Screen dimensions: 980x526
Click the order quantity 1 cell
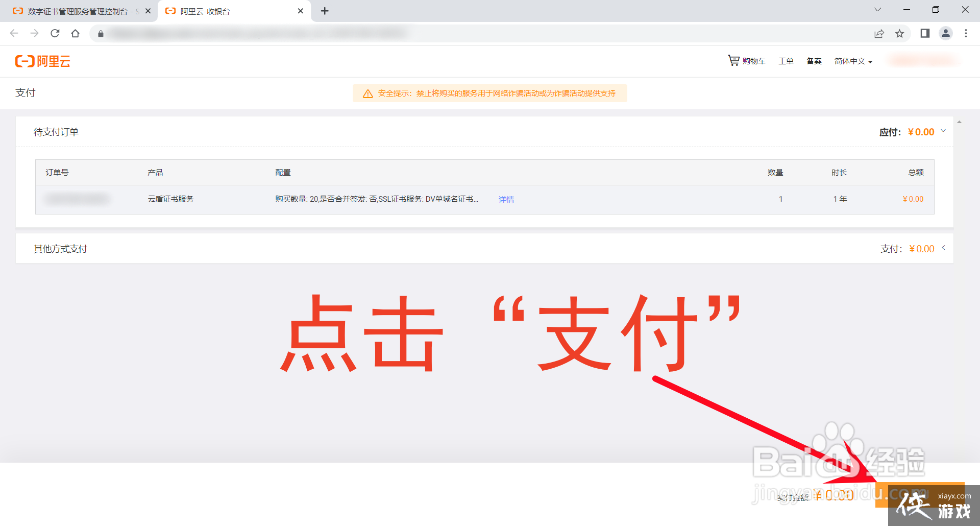coord(780,199)
